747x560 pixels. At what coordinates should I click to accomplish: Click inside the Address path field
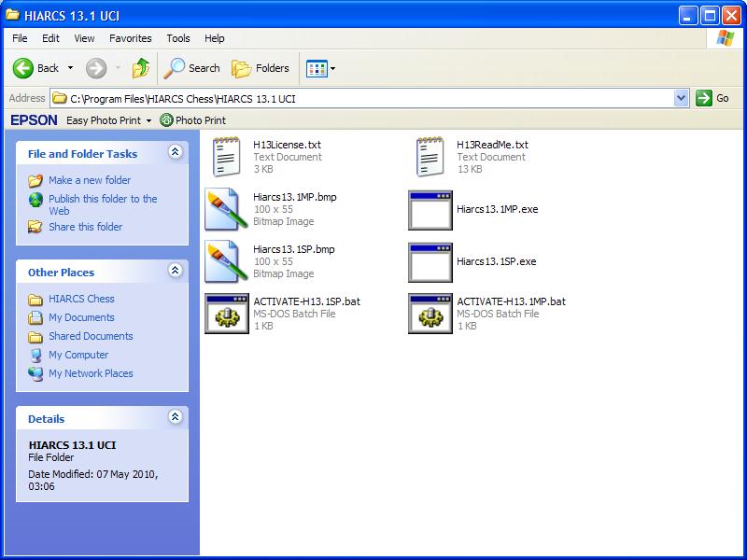click(373, 98)
